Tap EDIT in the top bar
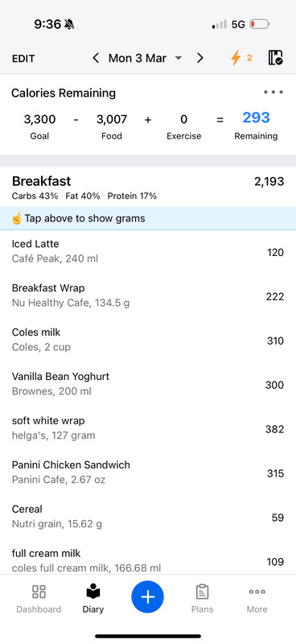Viewport: 296px width, 644px height. click(23, 58)
